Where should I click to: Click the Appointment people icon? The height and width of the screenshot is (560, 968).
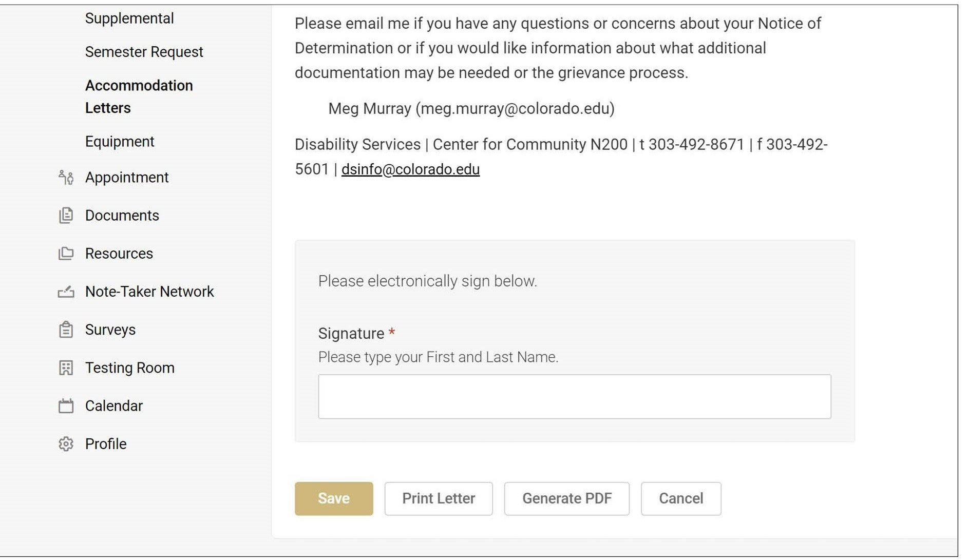point(66,178)
